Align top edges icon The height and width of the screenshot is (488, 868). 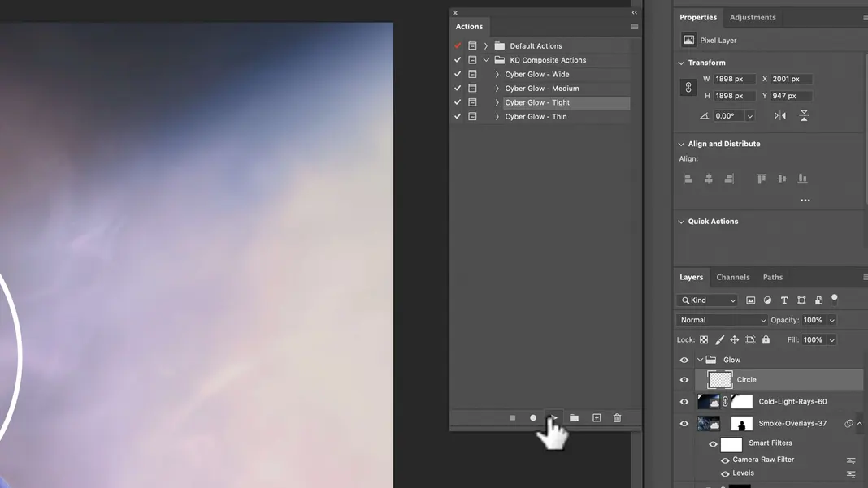(x=762, y=179)
